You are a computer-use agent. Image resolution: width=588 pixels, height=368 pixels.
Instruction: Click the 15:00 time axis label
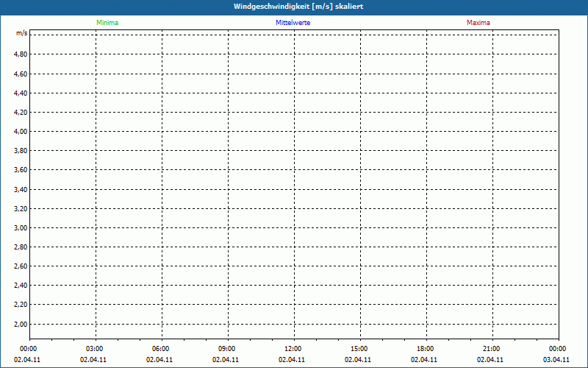point(359,349)
